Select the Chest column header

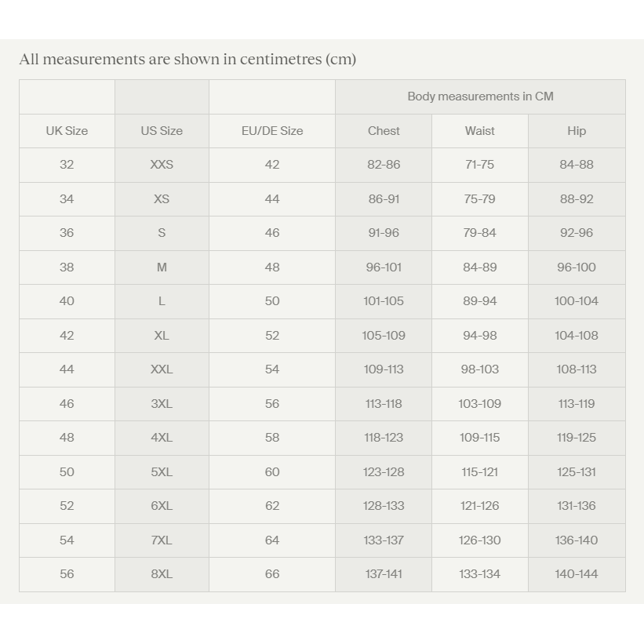point(384,131)
